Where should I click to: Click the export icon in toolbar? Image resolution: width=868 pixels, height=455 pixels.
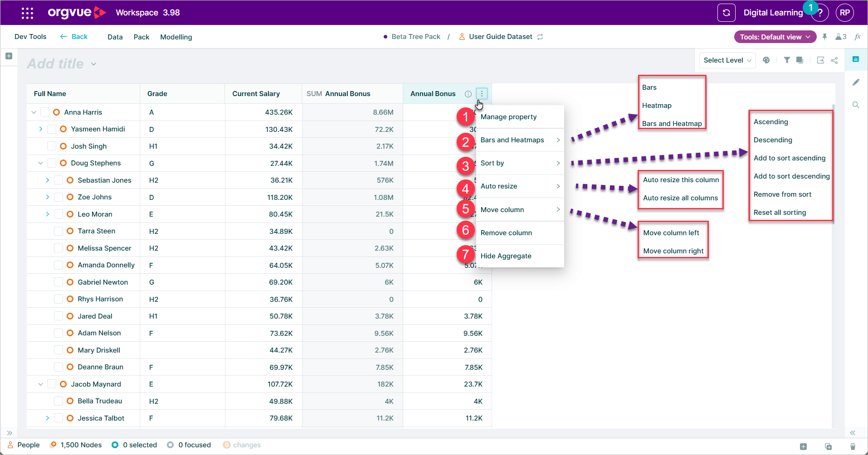(x=820, y=60)
